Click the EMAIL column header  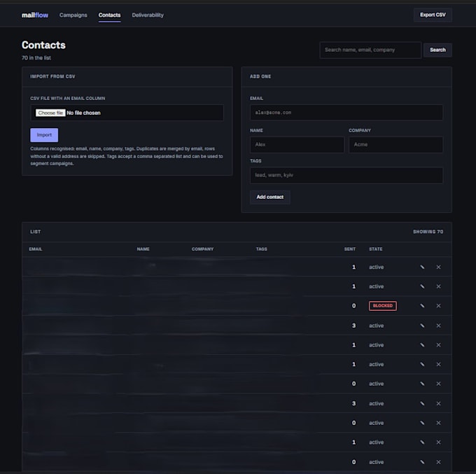pos(36,249)
